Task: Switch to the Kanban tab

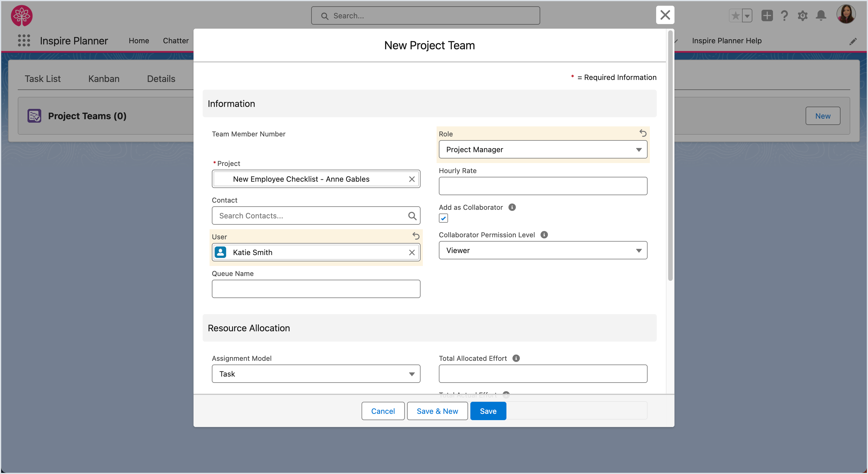Action: click(x=104, y=79)
